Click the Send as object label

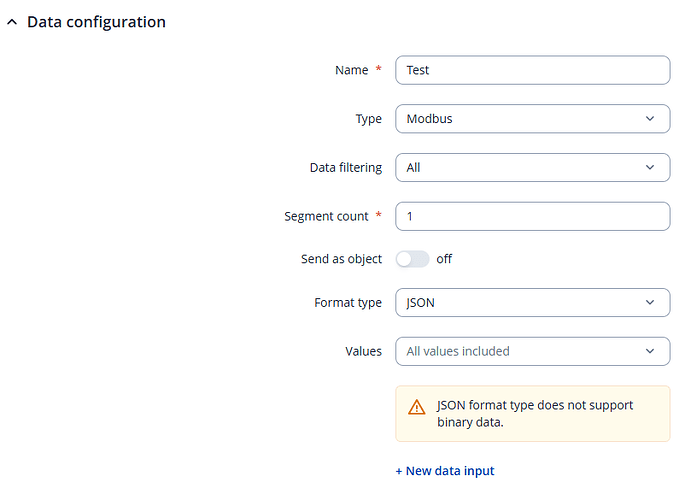coord(341,259)
